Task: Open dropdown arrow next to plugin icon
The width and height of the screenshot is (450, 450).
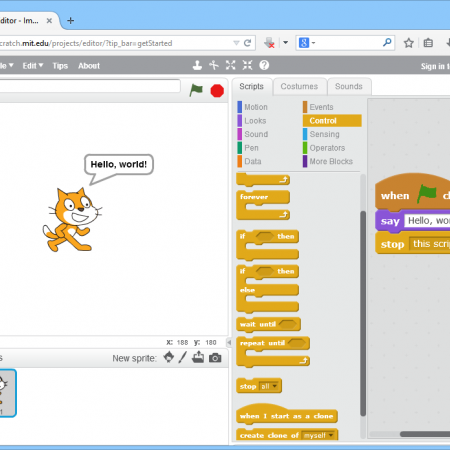Action: (x=285, y=43)
